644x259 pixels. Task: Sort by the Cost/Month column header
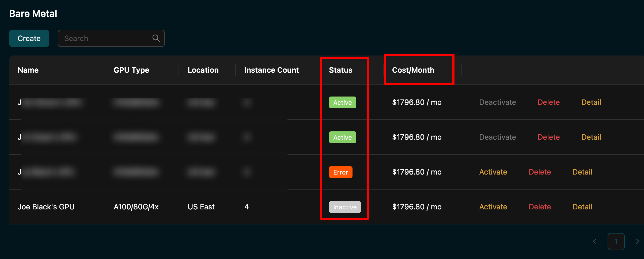coord(413,70)
